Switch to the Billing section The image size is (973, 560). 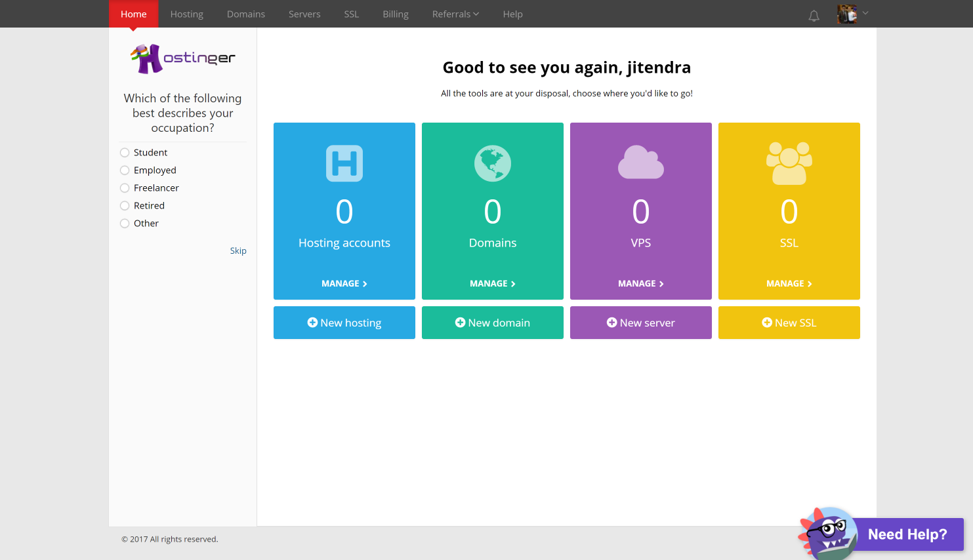395,14
